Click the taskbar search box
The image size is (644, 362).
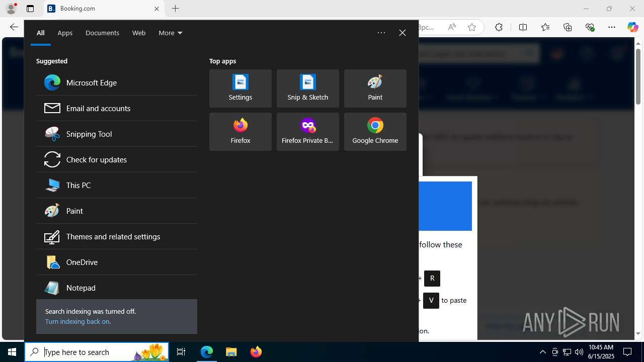[97, 352]
